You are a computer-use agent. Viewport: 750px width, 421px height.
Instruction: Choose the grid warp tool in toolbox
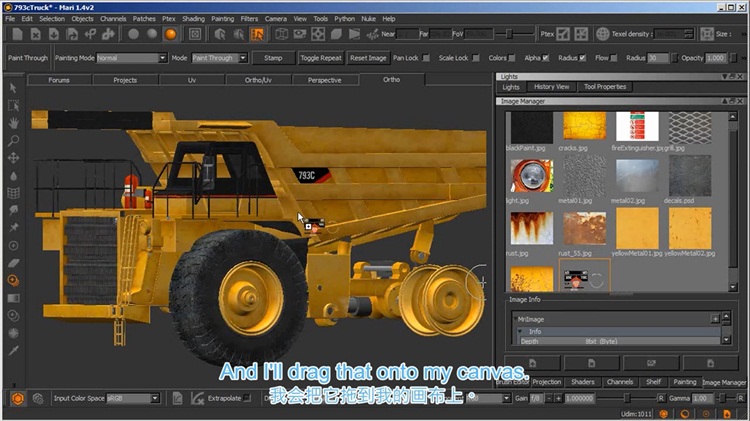13,193
